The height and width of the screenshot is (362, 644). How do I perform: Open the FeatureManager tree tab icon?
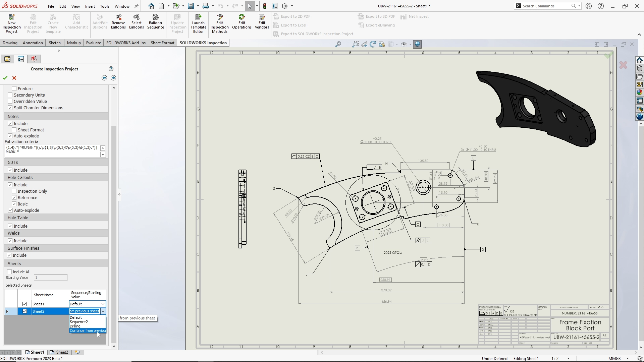point(7,59)
